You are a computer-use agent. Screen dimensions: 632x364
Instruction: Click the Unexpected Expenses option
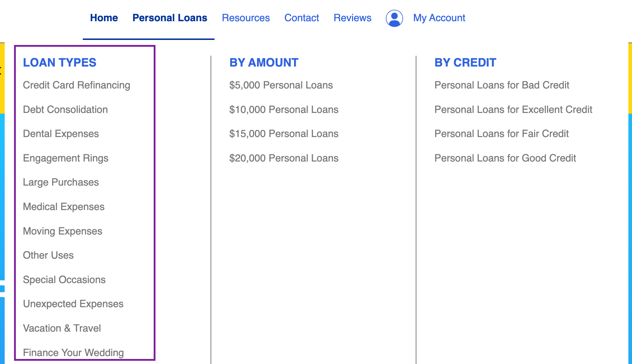(73, 304)
